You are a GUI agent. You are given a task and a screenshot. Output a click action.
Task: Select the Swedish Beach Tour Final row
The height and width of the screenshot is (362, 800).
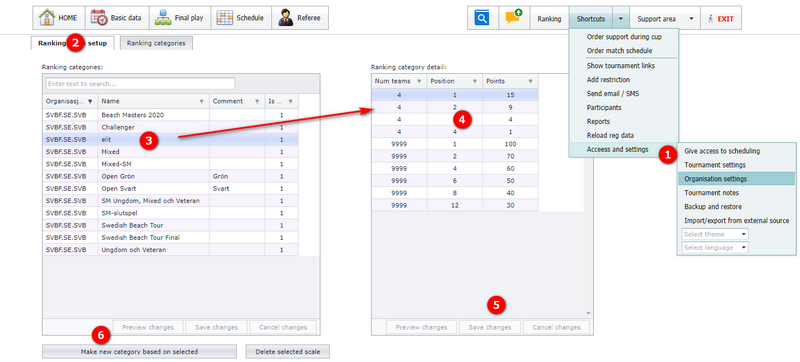pyautogui.click(x=170, y=238)
